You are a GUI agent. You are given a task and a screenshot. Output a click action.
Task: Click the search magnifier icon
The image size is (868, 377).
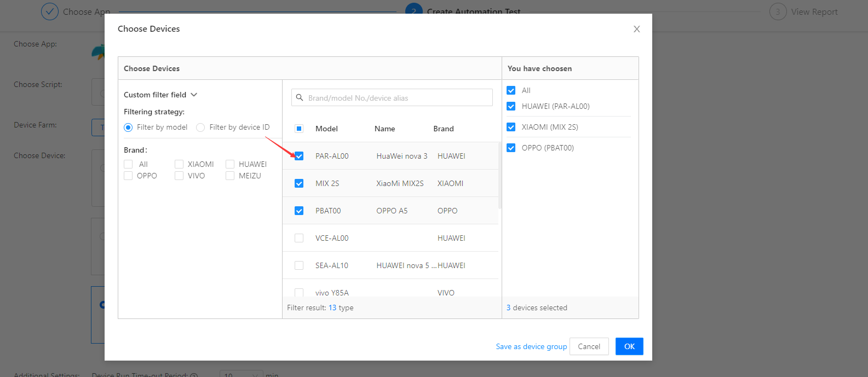(x=300, y=97)
